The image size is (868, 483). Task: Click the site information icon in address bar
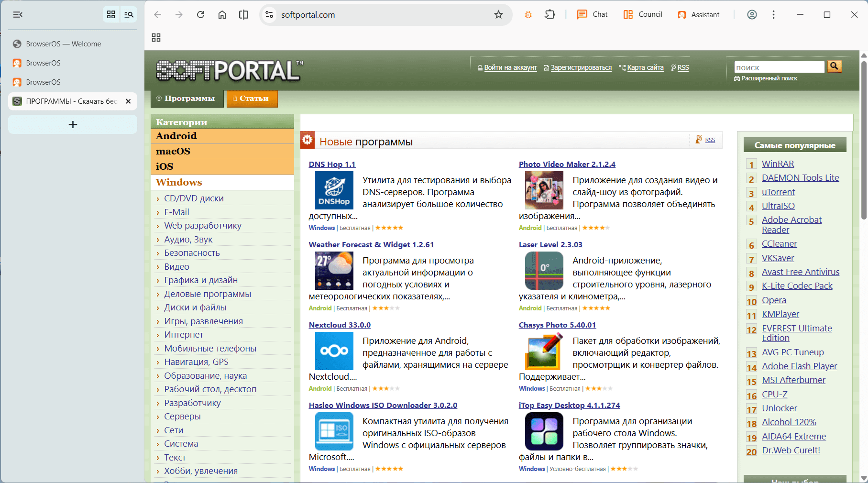click(269, 15)
